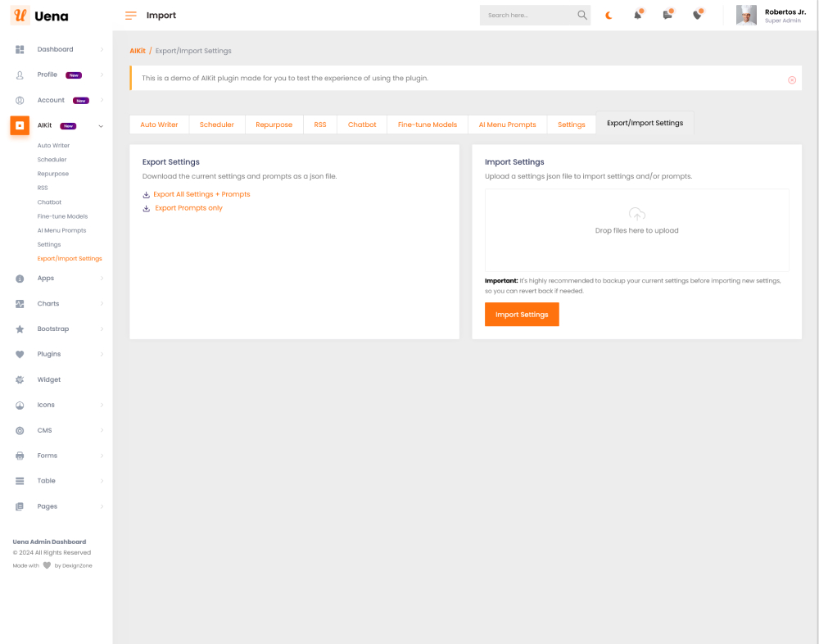819x644 pixels.
Task: Collapse the AIKit sidebar menu
Action: pos(101,126)
